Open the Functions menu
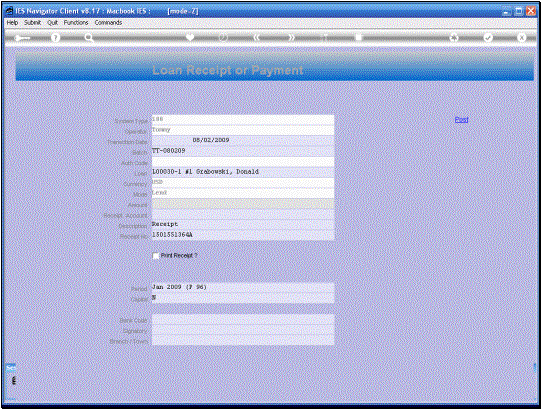Image resolution: width=541 pixels, height=409 pixels. pyautogui.click(x=76, y=22)
